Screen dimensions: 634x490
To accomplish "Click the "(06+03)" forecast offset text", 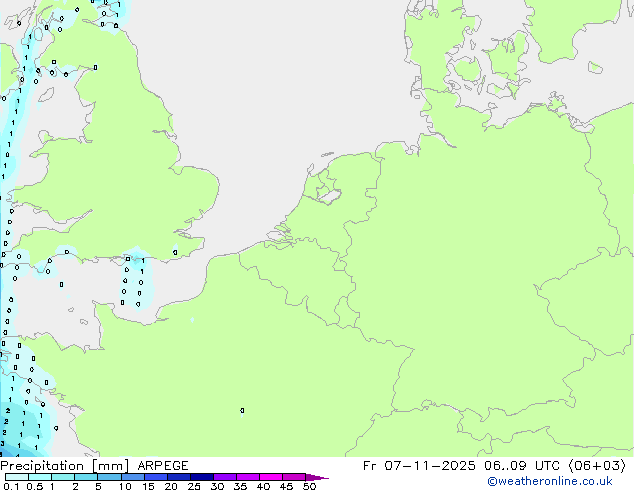I will pos(597,466).
